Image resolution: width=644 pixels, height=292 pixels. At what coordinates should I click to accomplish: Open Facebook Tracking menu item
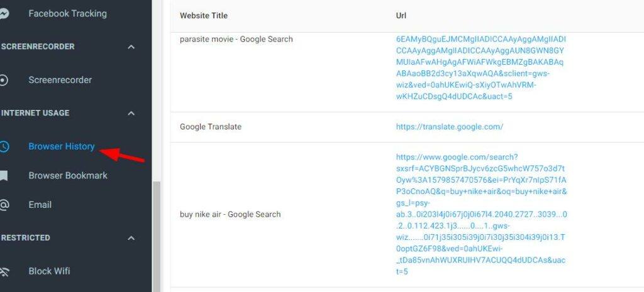67,14
